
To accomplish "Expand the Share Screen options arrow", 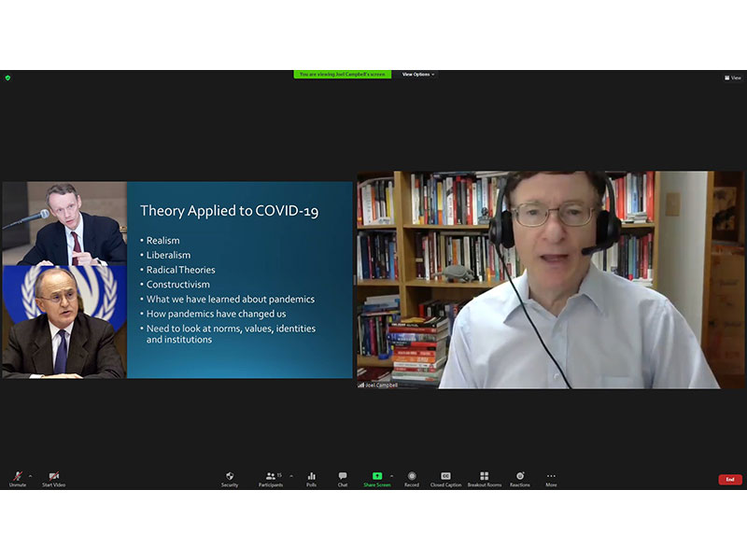I will pos(392,475).
